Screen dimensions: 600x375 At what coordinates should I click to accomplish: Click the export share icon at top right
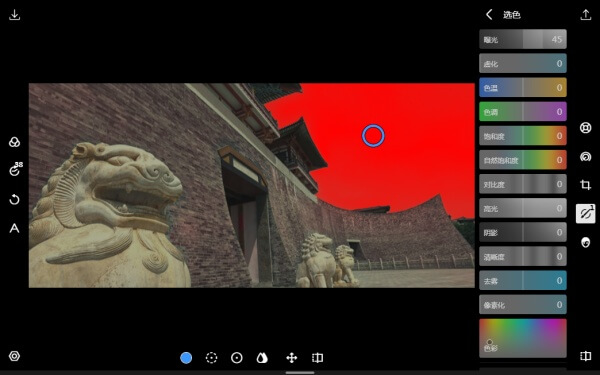[585, 15]
